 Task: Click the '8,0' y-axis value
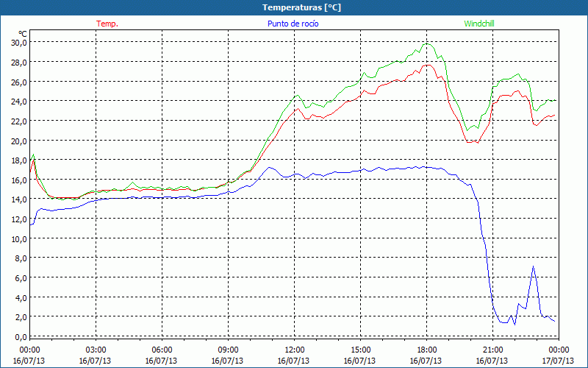pyautogui.click(x=21, y=259)
